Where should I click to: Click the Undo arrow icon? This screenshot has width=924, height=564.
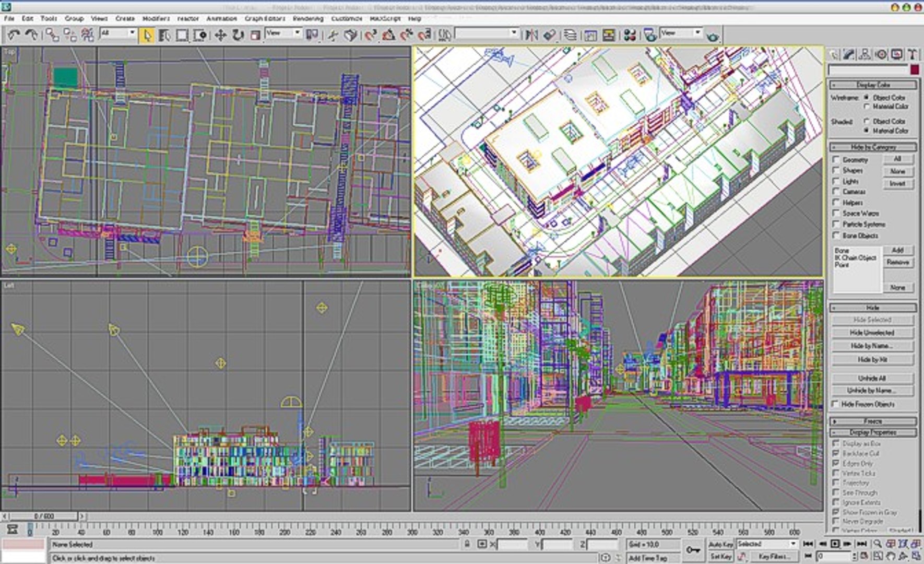13,35
